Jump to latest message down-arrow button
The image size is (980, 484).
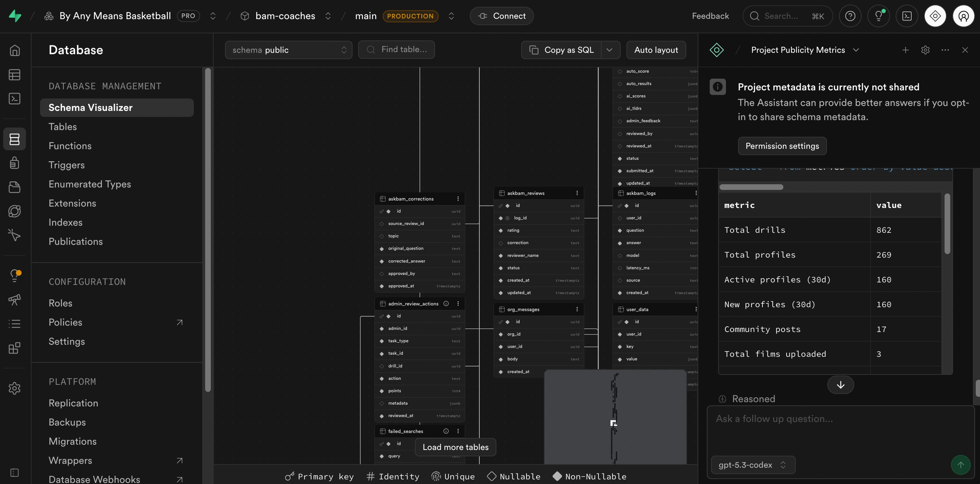[x=840, y=385]
